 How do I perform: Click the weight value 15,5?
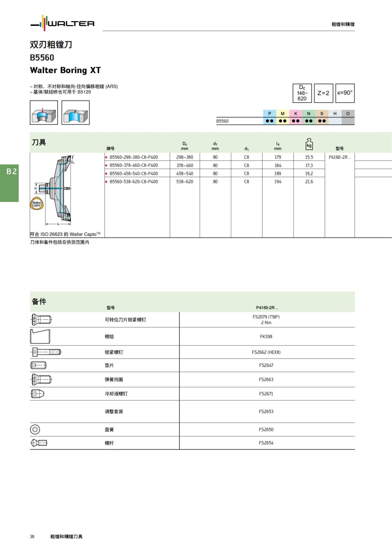tap(309, 157)
